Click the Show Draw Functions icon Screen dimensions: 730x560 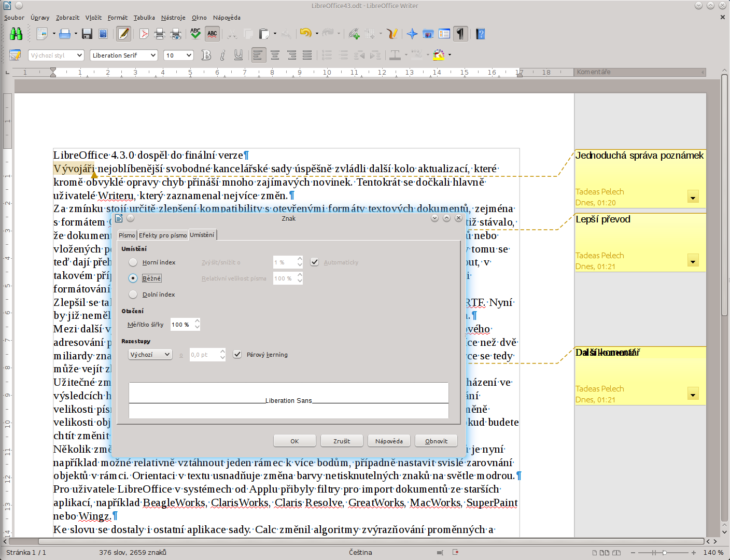[392, 34]
